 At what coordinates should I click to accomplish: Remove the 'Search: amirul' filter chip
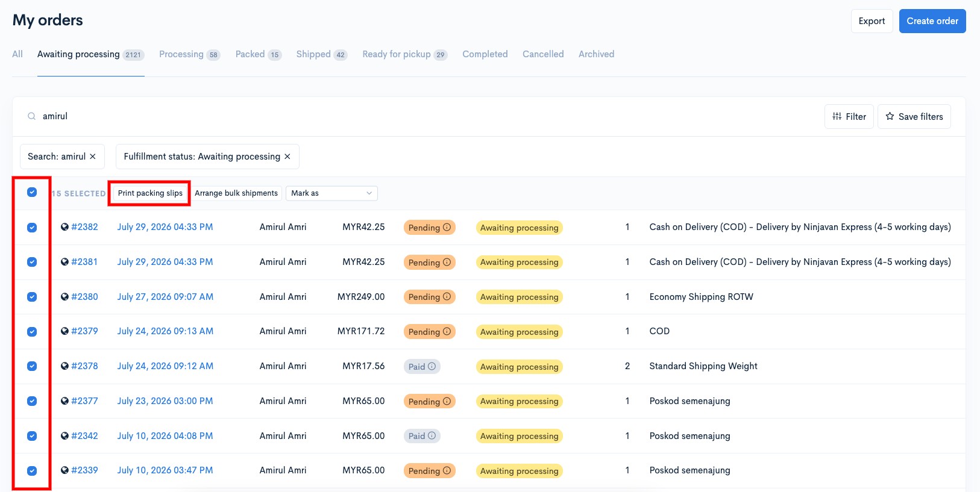pyautogui.click(x=93, y=157)
